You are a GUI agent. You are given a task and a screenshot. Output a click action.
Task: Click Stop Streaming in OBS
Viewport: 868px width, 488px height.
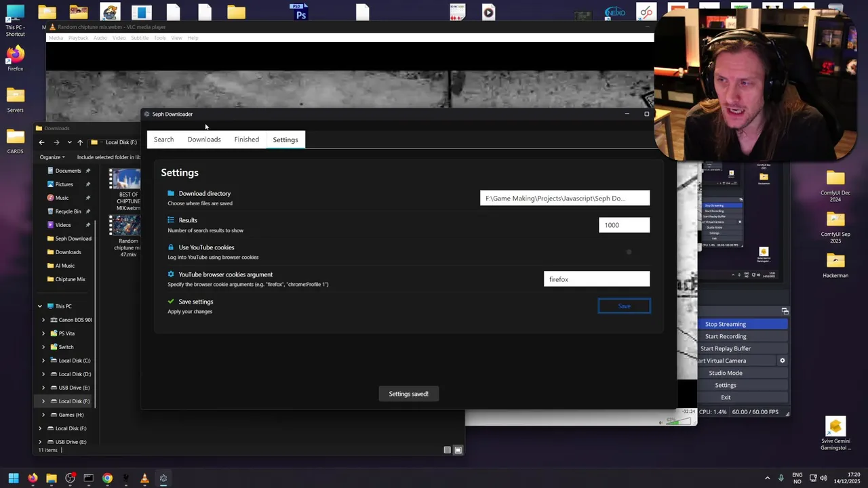point(743,324)
